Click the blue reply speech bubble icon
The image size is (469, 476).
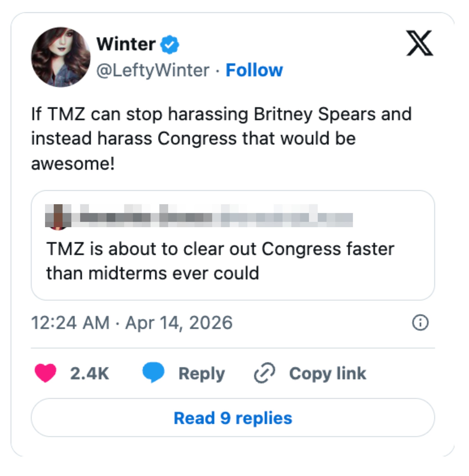tap(153, 372)
